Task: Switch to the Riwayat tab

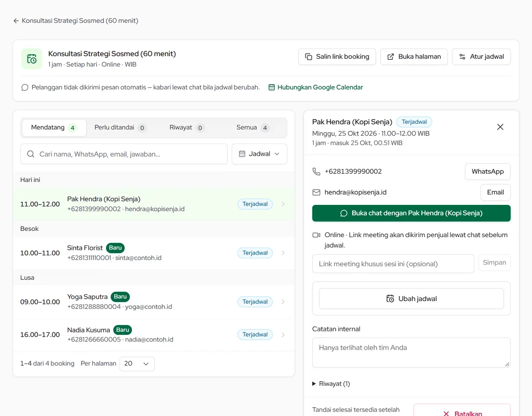Action: coord(187,128)
